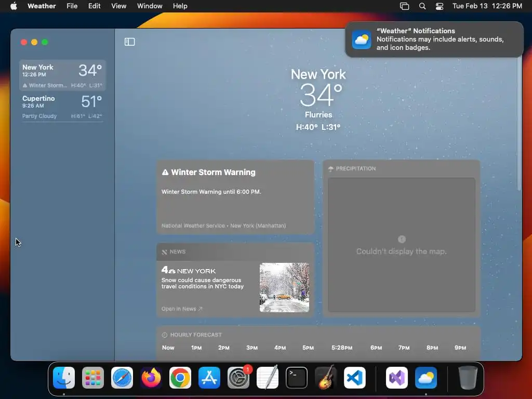
Task: Click the 9PM hourly forecast entry
Action: point(460,348)
